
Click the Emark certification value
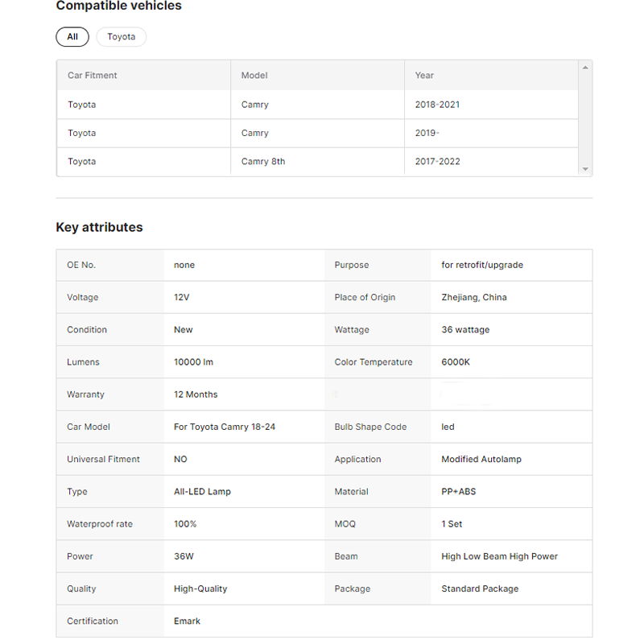tap(187, 621)
